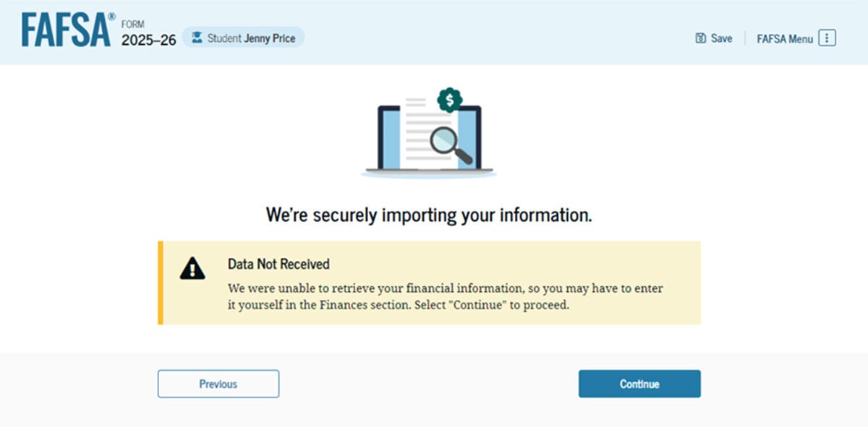Go back with the Previous button
The image size is (868, 427).
click(218, 384)
